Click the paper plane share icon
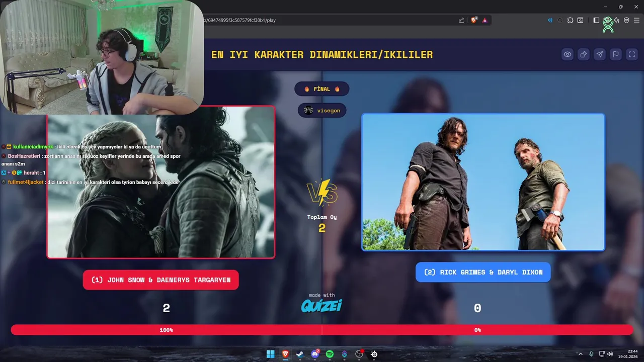The width and height of the screenshot is (644, 362). coord(600,54)
